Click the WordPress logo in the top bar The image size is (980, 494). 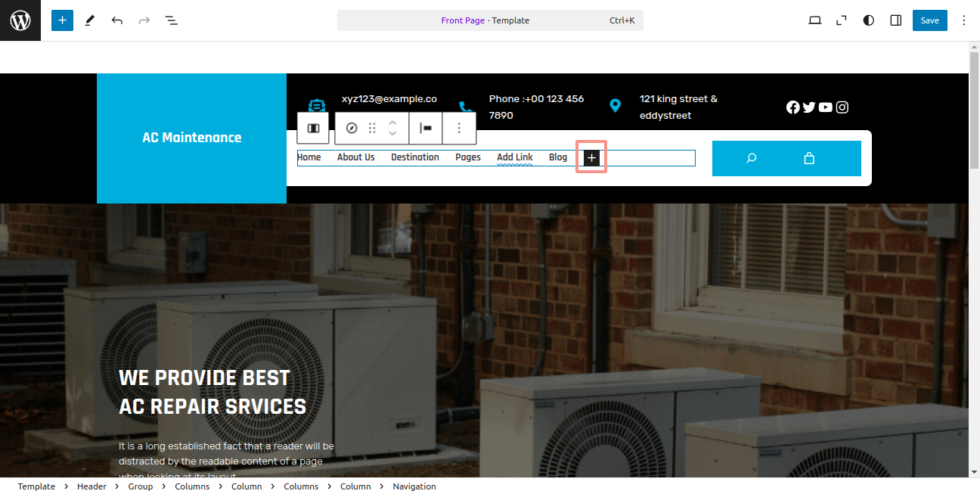click(x=20, y=20)
